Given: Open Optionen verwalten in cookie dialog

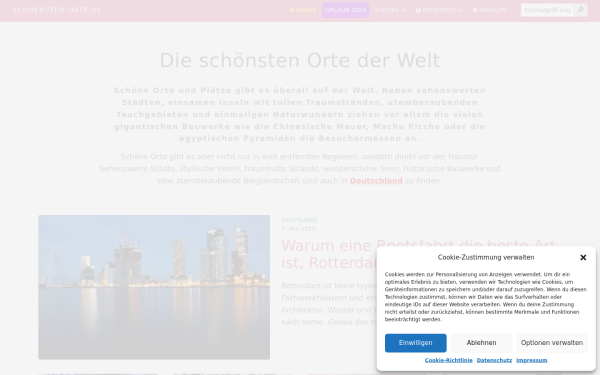Looking at the screenshot, I should pyautogui.click(x=552, y=343).
